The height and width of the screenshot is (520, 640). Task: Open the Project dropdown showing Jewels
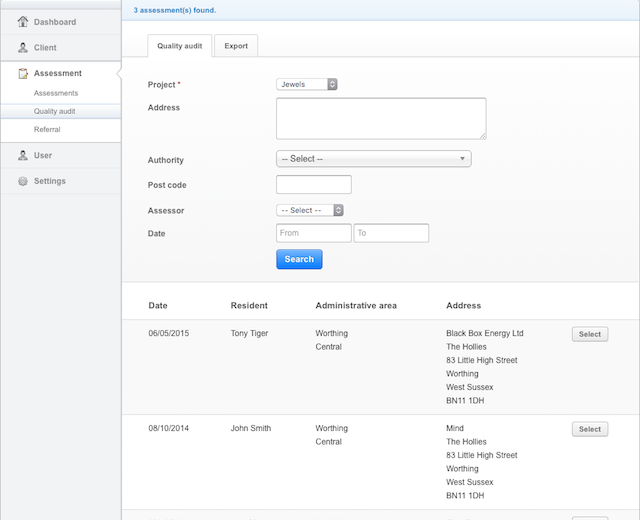(307, 84)
